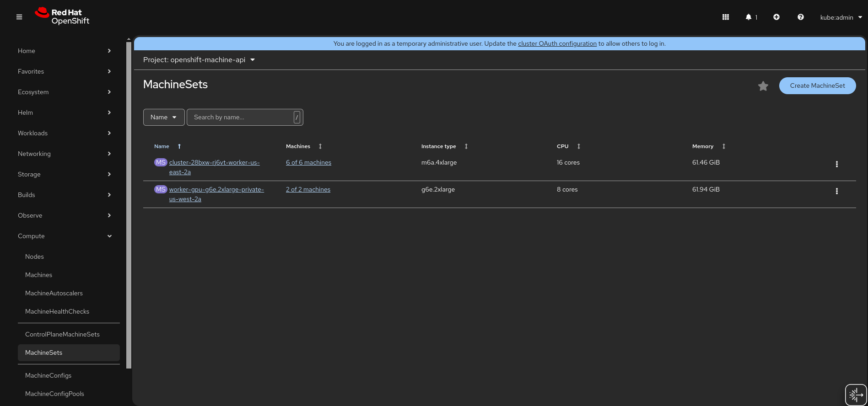Viewport: 868px width, 406px height.
Task: Sort by Machines column
Action: 320,146
